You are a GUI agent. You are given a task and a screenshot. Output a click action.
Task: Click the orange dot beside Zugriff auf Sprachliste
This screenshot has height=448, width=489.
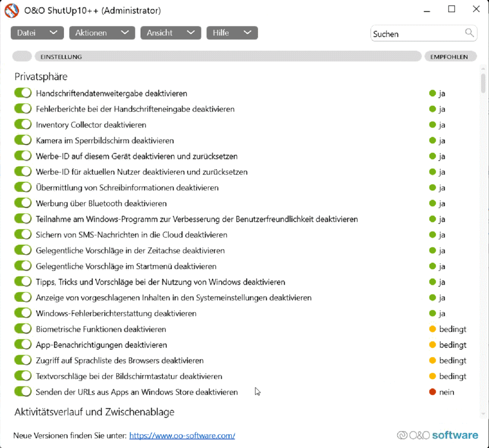432,360
